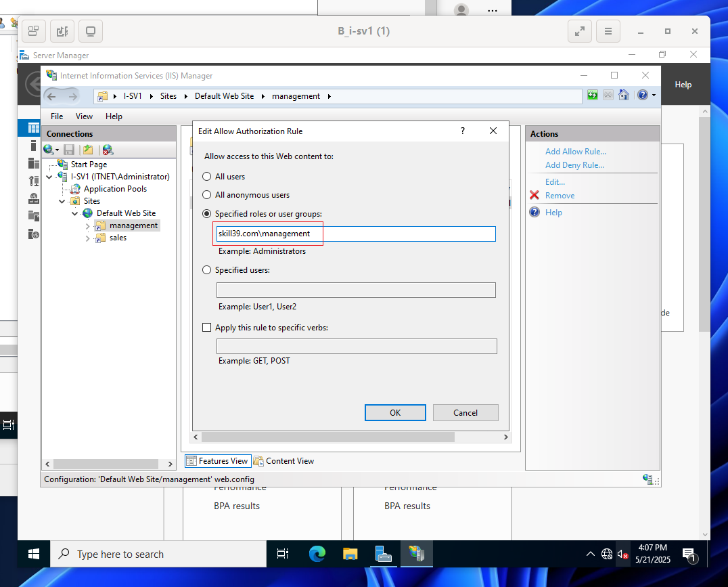Click the Add Deny Rule link

pyautogui.click(x=574, y=165)
